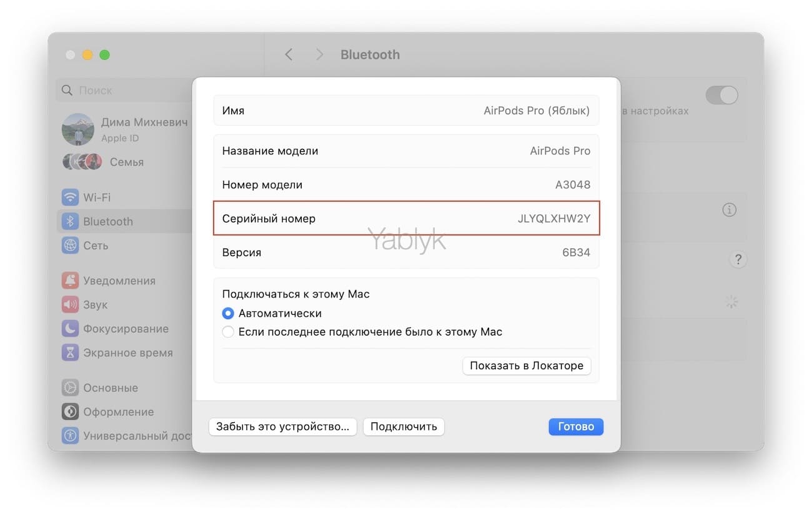Select the Bluetooth icon in sidebar

click(x=70, y=221)
